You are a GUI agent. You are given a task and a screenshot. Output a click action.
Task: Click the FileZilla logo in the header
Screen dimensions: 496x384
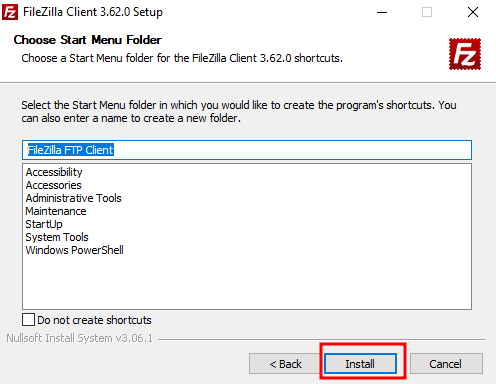tap(465, 54)
